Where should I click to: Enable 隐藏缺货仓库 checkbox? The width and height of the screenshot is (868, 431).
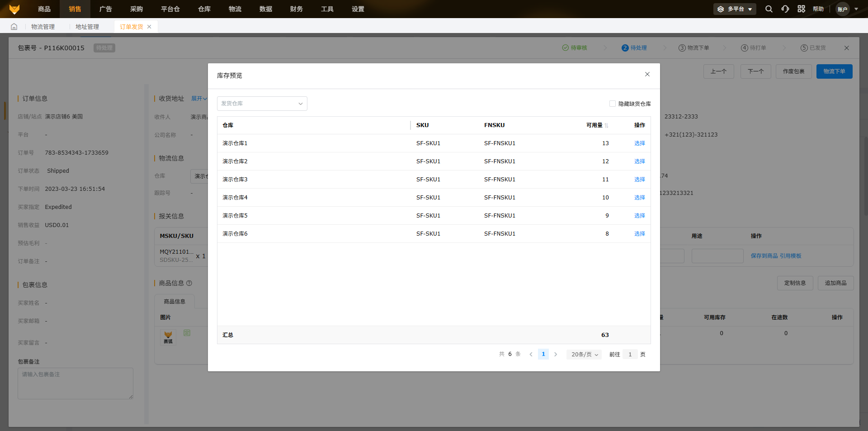[613, 104]
